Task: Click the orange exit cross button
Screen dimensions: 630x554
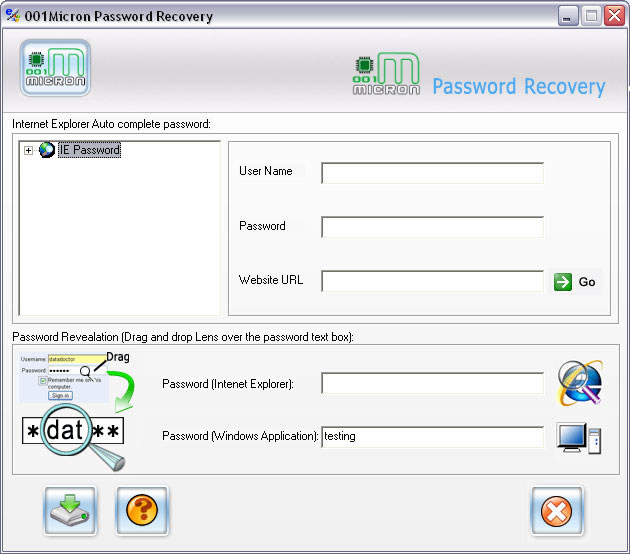Action: pyautogui.click(x=556, y=511)
